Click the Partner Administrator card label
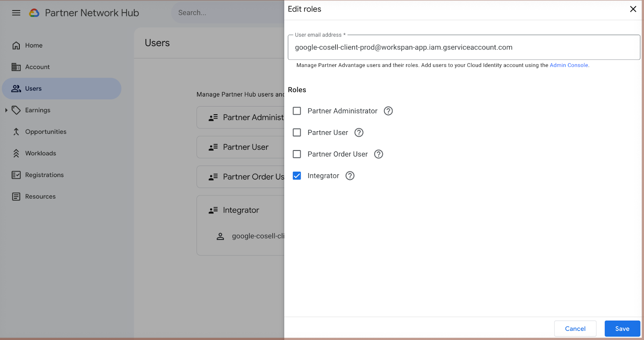 click(x=253, y=117)
